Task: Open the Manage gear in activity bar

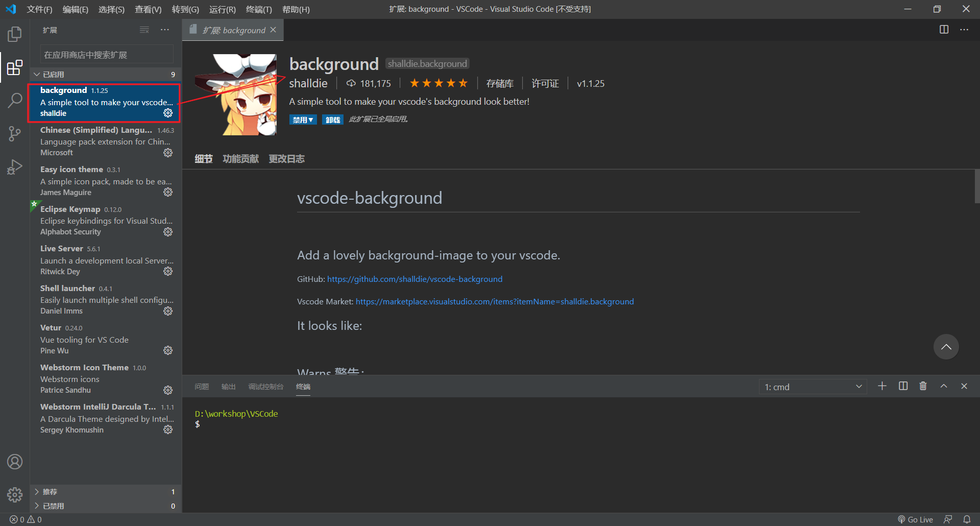Action: pos(15,494)
